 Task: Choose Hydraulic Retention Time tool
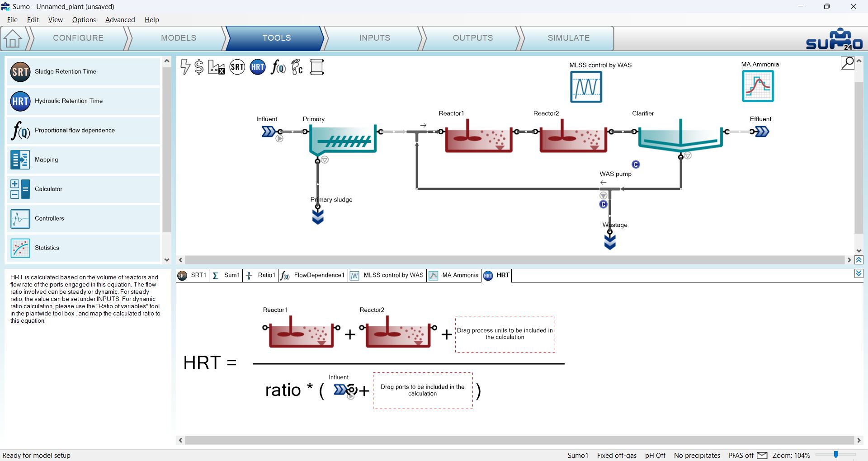coord(83,101)
